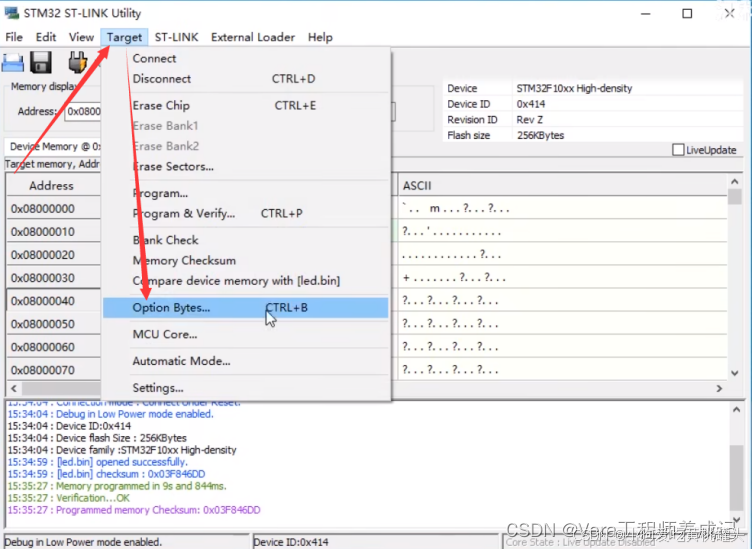Click the Open file toolbar icon
Viewport: 752px width, 549px height.
pos(12,63)
